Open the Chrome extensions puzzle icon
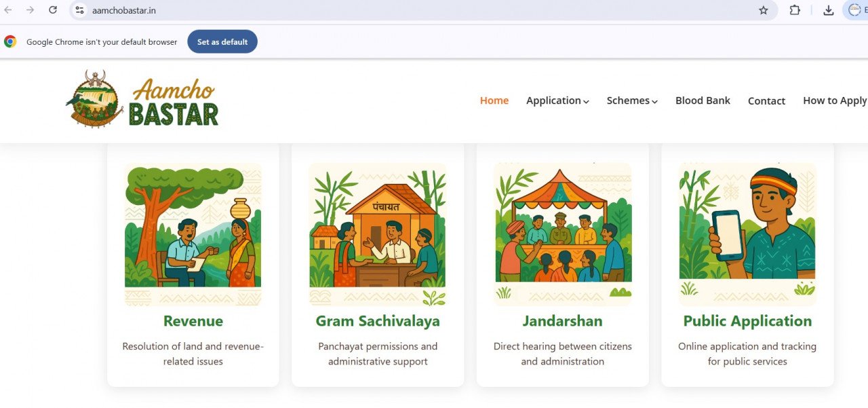The width and height of the screenshot is (868, 408). pyautogui.click(x=795, y=10)
